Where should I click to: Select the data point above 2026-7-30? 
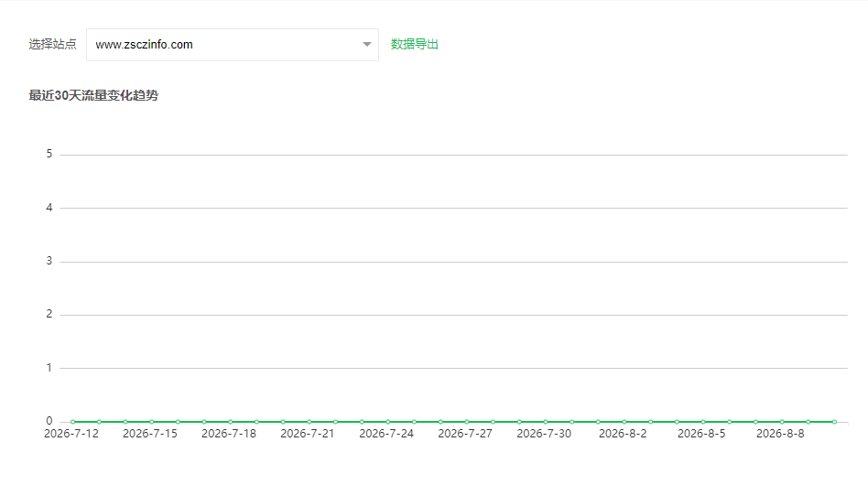(546, 422)
